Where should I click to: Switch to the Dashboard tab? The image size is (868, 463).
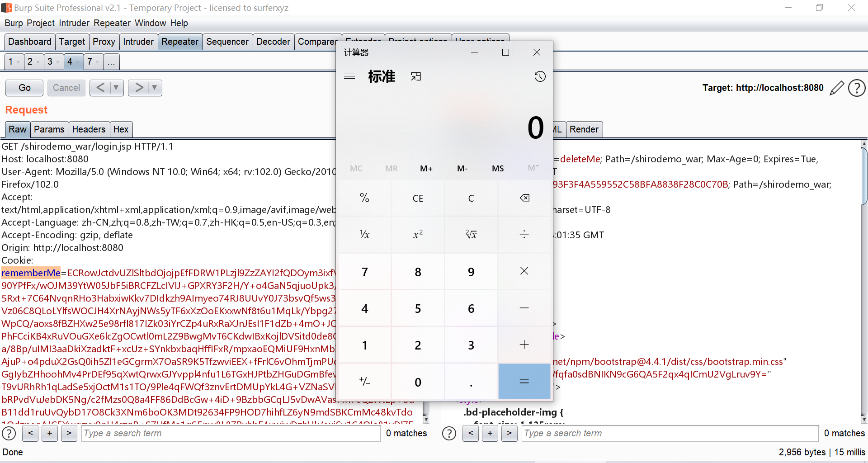(30, 42)
